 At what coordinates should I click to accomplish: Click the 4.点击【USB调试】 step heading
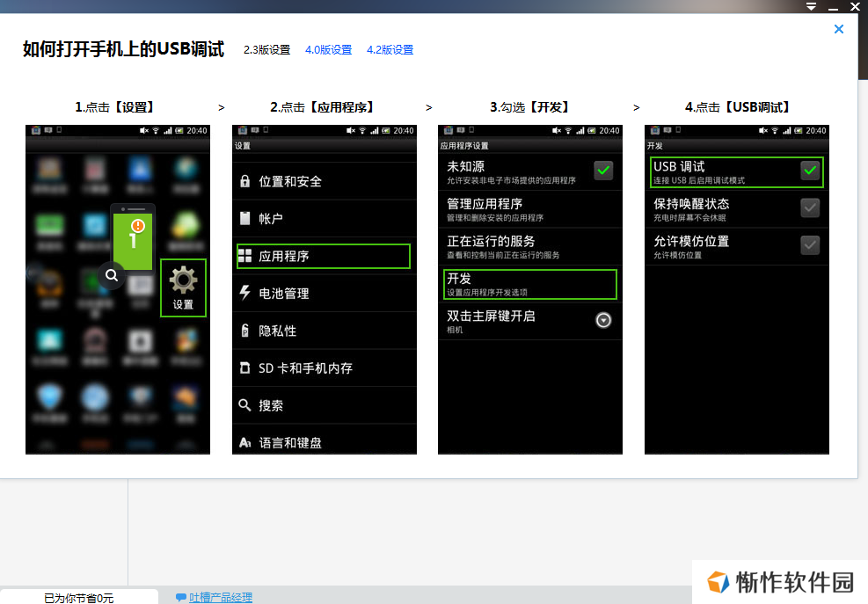tap(737, 107)
